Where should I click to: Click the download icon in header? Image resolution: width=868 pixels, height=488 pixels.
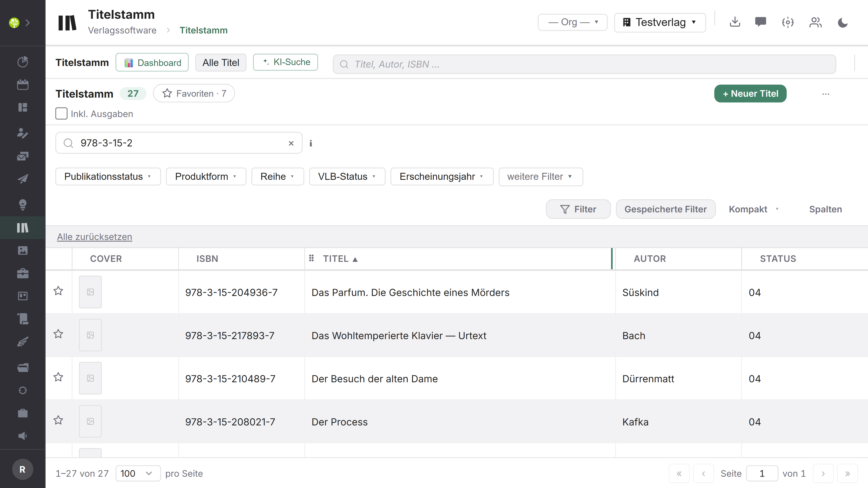pos(735,22)
